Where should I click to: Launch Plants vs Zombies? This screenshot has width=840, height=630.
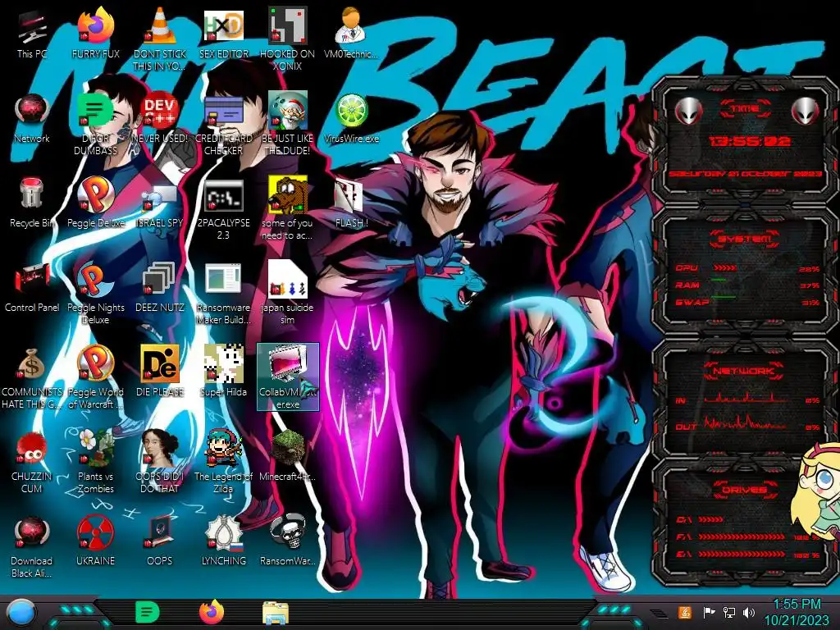coord(95,462)
